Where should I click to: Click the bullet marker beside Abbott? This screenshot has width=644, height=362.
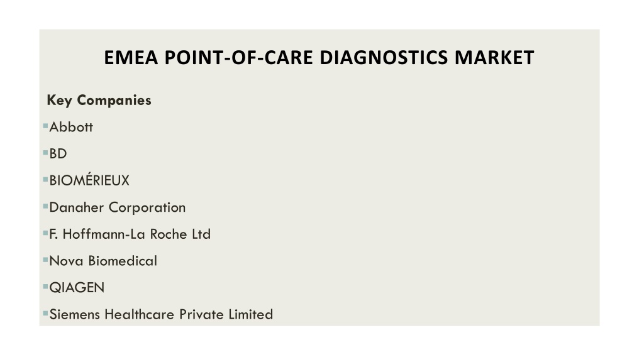(x=45, y=126)
